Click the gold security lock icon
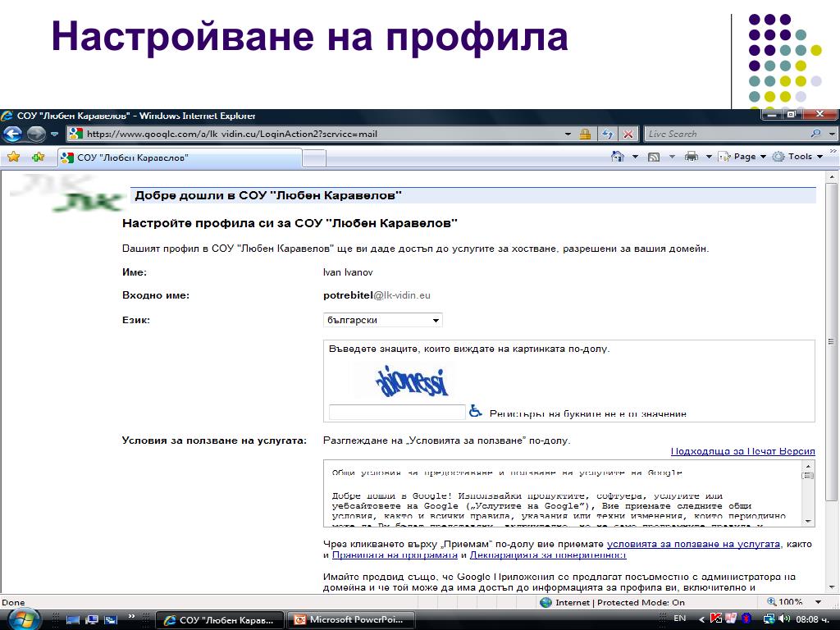Image resolution: width=840 pixels, height=630 pixels. [x=585, y=134]
